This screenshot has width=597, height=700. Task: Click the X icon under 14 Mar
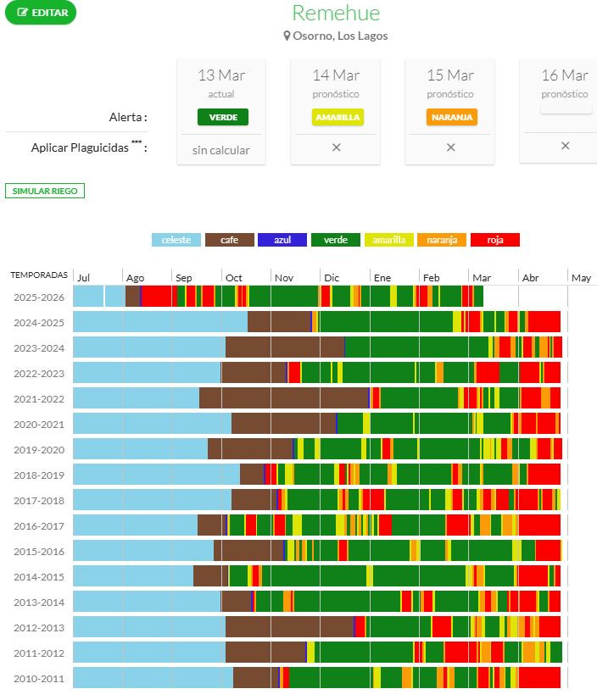pyautogui.click(x=337, y=147)
